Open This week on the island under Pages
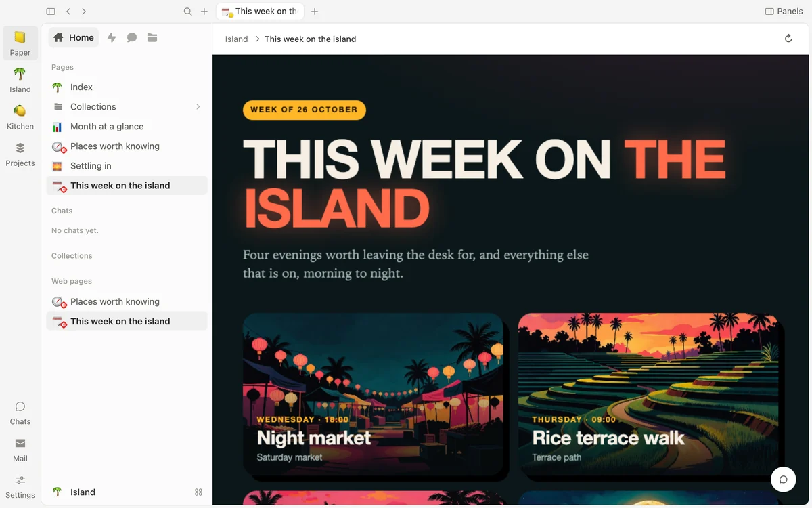The height and width of the screenshot is (508, 812). pyautogui.click(x=127, y=186)
